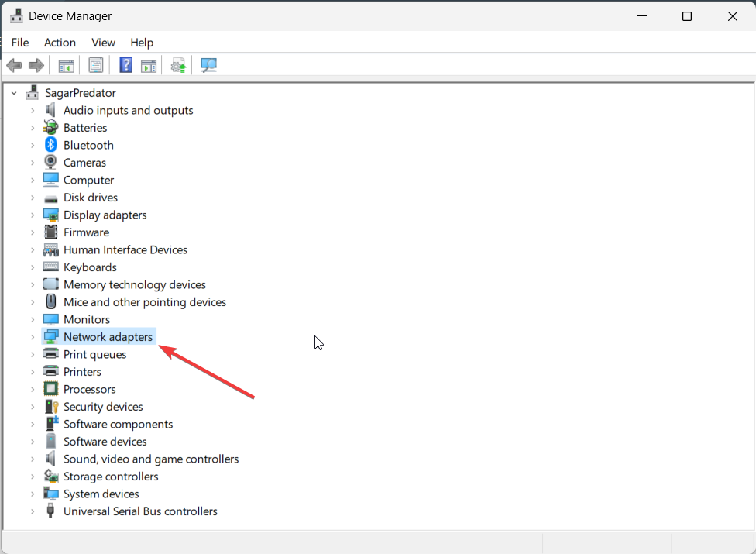Click Scan for hardware changes icon
Viewport: 756px width, 554px height.
point(209,65)
